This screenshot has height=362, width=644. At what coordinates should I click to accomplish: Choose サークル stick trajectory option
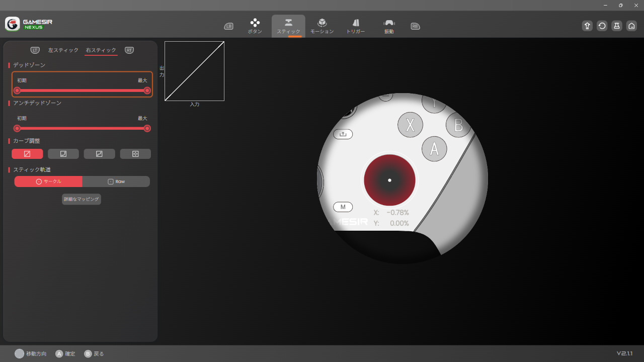(48, 182)
